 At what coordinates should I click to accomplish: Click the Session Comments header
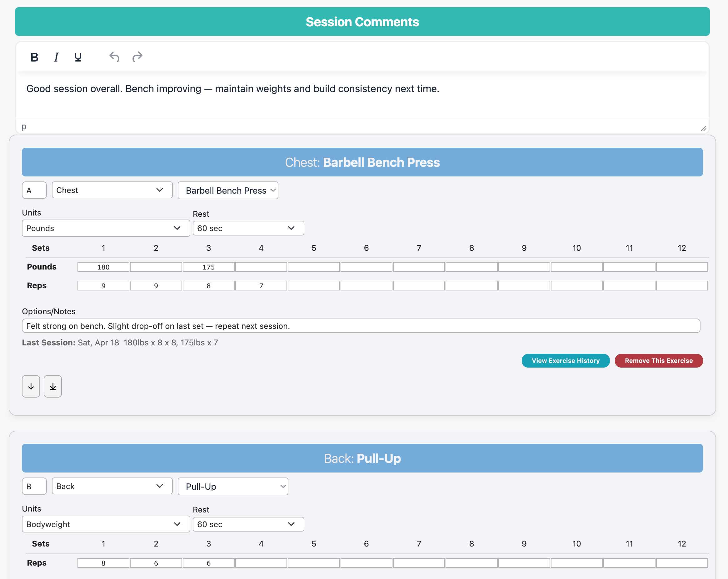pos(362,22)
